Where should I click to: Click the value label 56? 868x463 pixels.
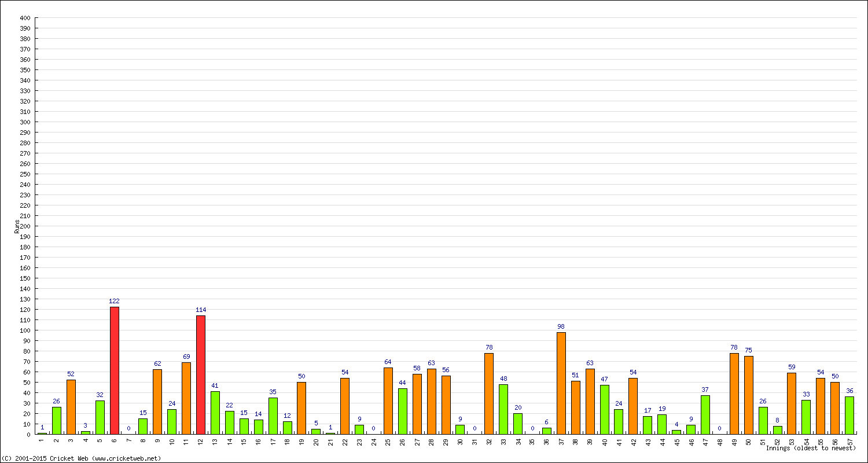pyautogui.click(x=446, y=370)
